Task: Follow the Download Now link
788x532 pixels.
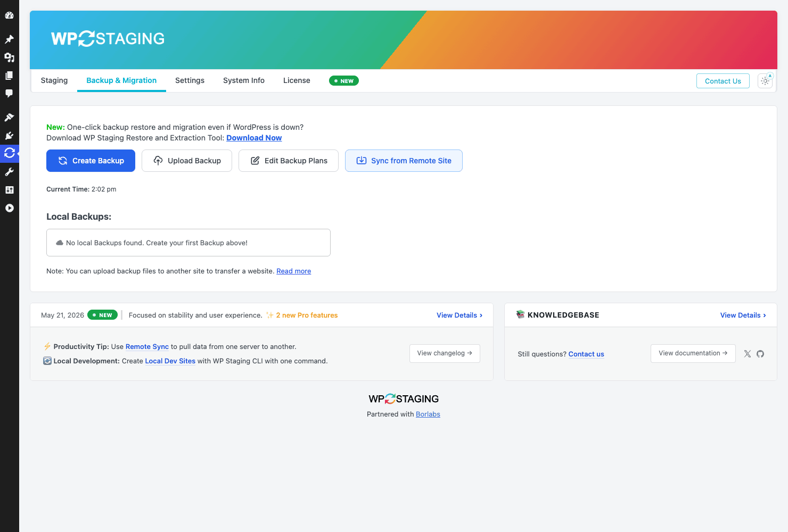Action: point(254,138)
